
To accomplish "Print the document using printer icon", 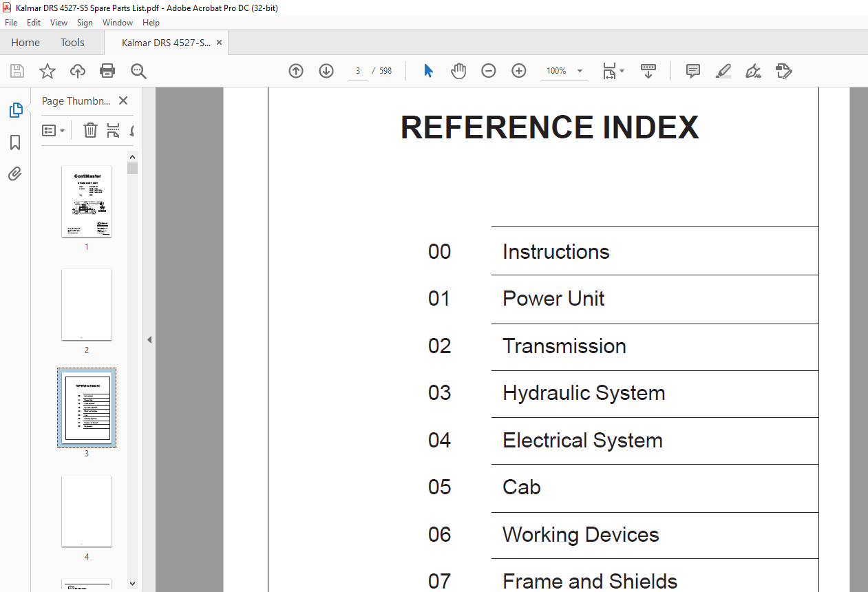I will [x=107, y=71].
